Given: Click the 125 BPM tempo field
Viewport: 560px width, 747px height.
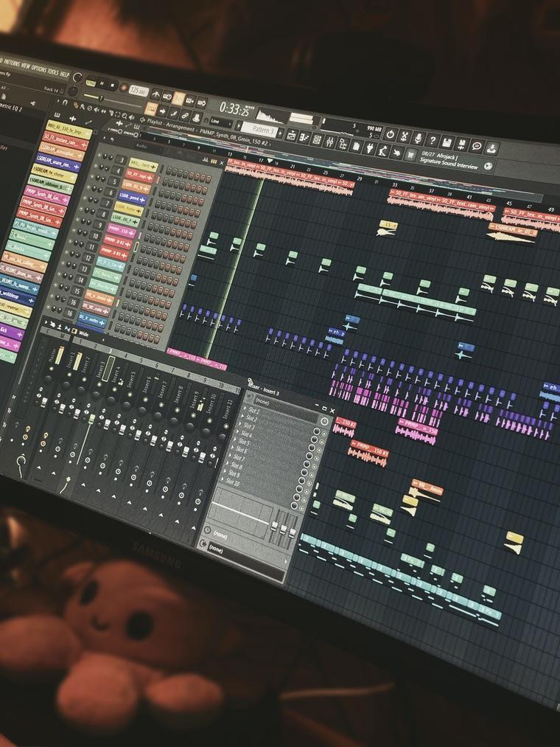Looking at the screenshot, I should [x=138, y=89].
